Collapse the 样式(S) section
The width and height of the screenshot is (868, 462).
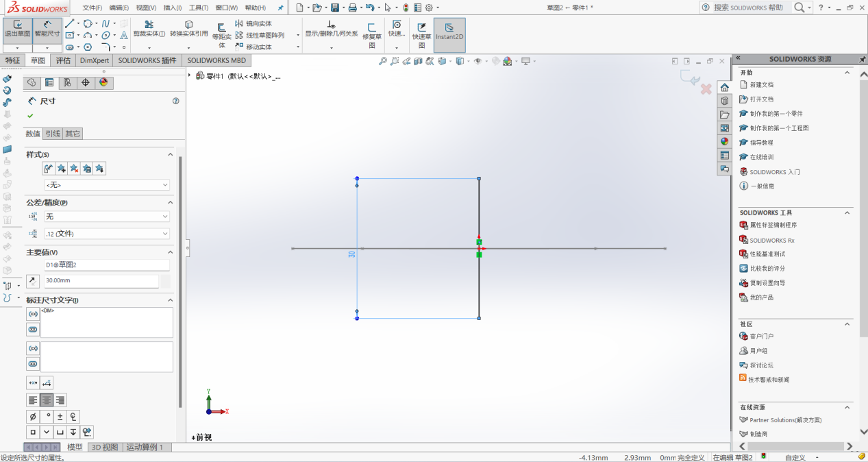(x=171, y=154)
